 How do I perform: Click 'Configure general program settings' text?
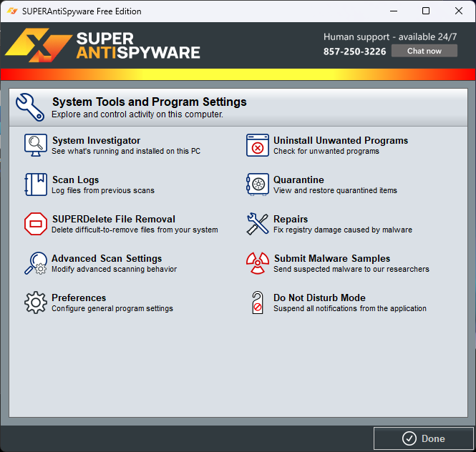[112, 308]
